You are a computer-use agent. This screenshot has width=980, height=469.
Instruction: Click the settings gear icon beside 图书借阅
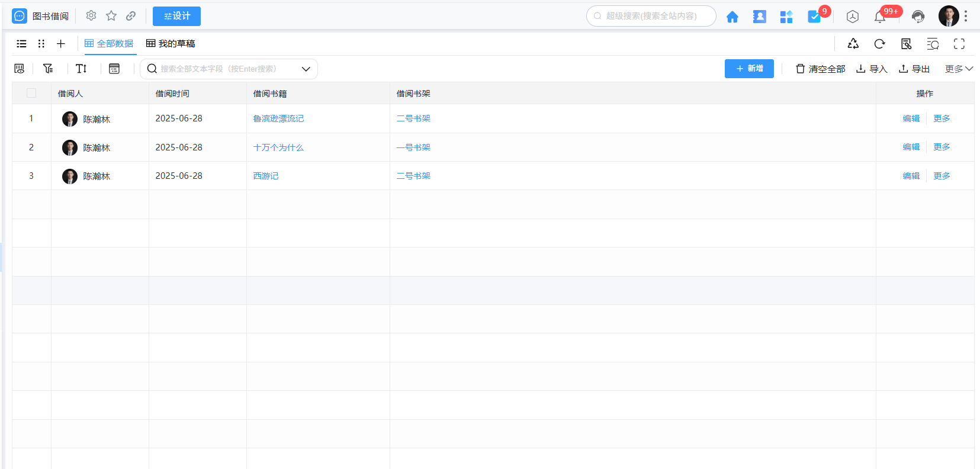[x=91, y=16]
